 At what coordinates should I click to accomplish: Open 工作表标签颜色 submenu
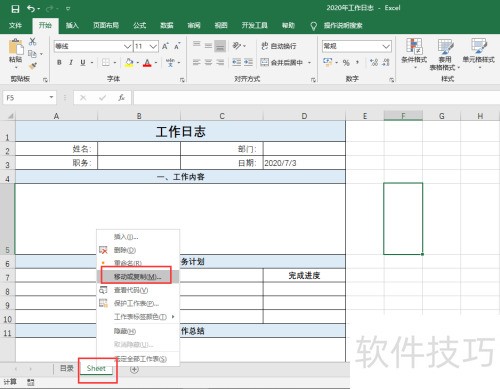(138, 317)
